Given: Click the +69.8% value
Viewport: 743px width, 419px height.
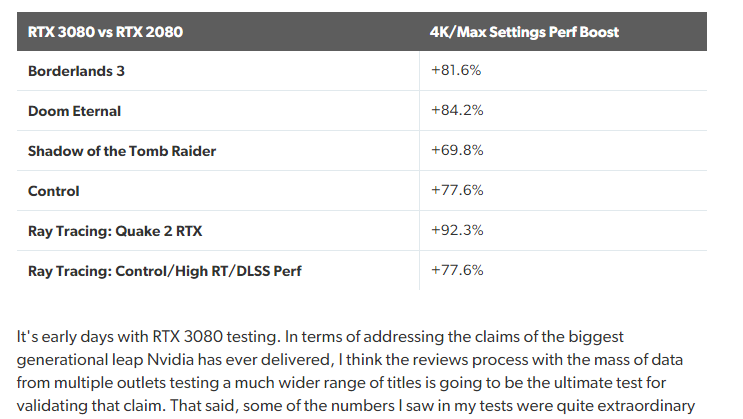Looking at the screenshot, I should tap(457, 150).
